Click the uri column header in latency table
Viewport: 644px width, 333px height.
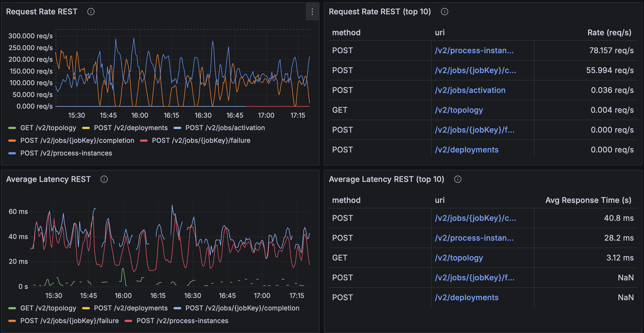(440, 200)
